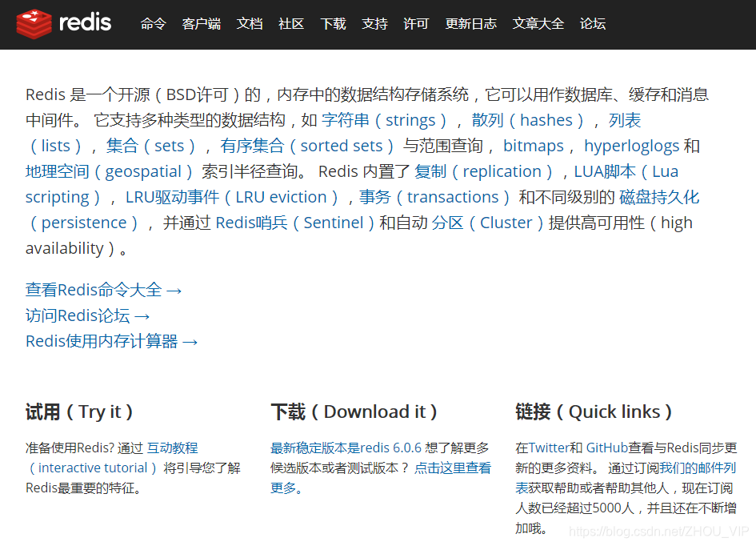
Task: Open the 命令 menu item
Action: (x=154, y=24)
